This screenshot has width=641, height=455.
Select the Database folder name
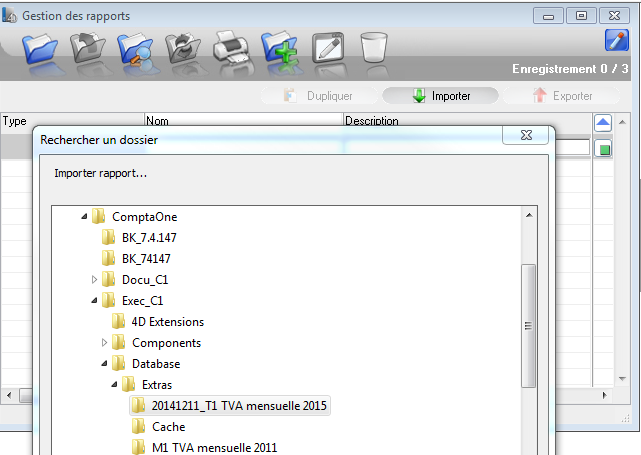pyautogui.click(x=156, y=364)
